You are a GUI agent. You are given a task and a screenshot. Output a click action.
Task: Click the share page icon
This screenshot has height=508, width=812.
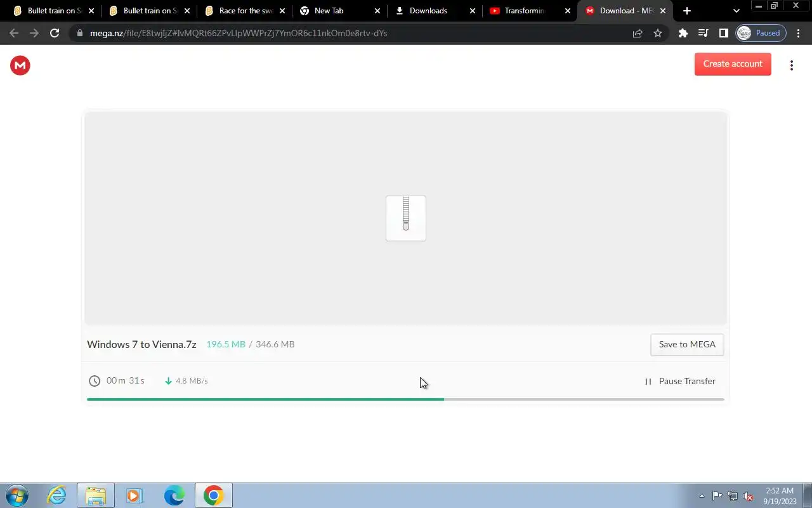(x=638, y=33)
